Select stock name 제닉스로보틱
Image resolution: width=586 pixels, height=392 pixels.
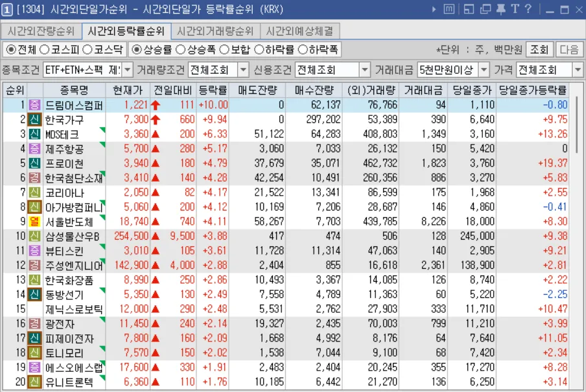pyautogui.click(x=74, y=310)
